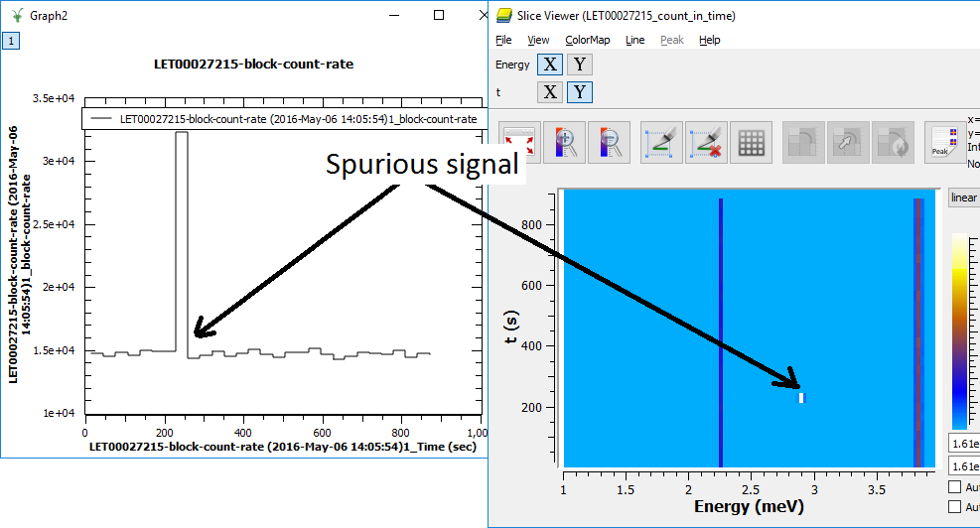Click the layer 1 button in Graph2
Viewport: 980px width, 528px height.
tap(11, 41)
